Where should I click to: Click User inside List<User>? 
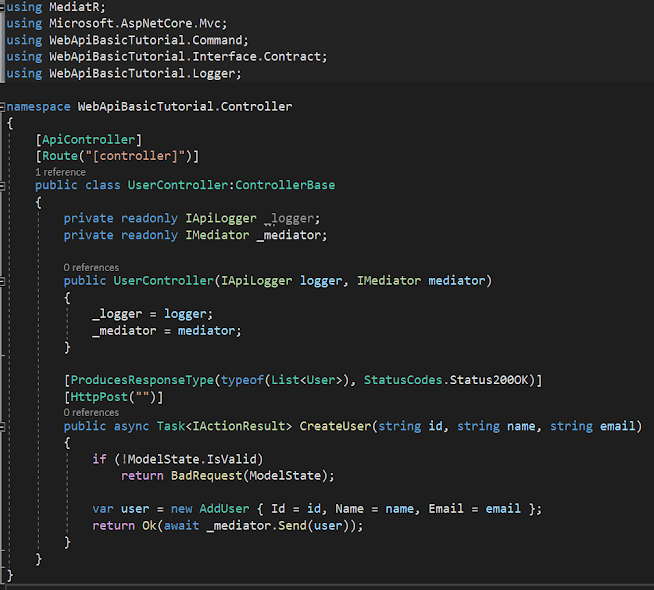(x=321, y=380)
